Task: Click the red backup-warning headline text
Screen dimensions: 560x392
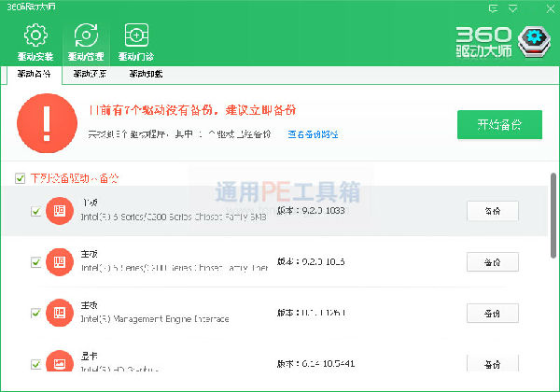Action: (192, 110)
